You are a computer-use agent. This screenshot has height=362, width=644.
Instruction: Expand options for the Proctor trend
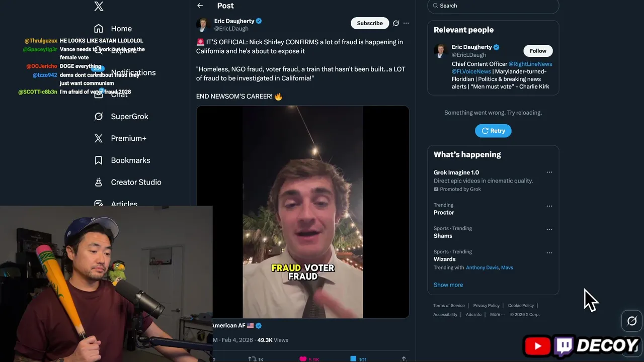tap(549, 206)
